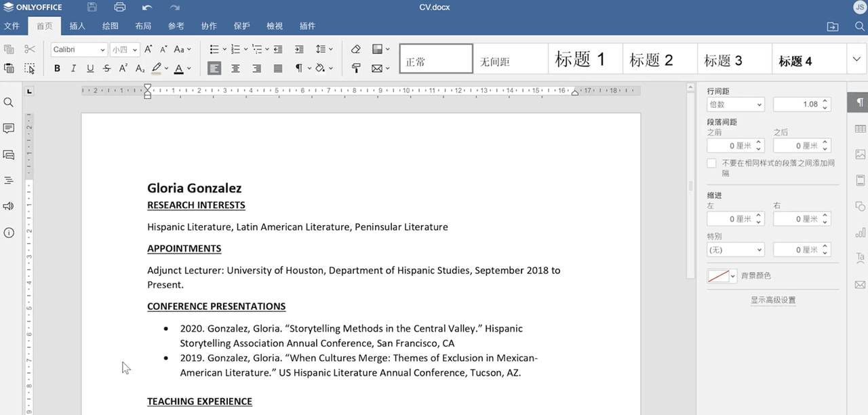Open the Search panel on the left sidebar
The width and height of the screenshot is (868, 415).
pos(9,102)
